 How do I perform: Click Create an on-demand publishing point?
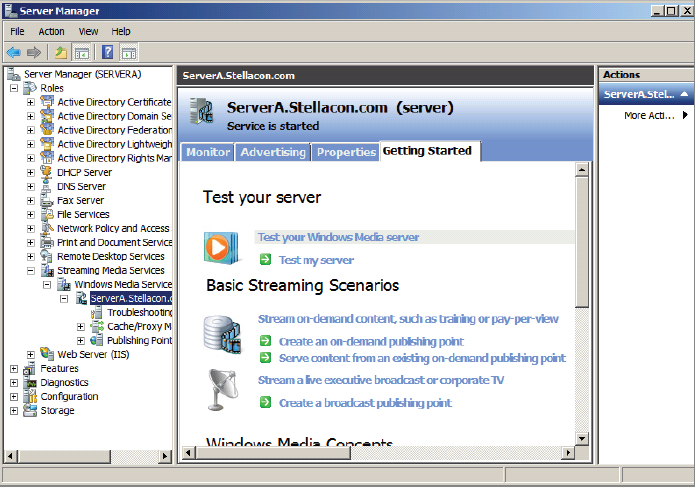click(x=371, y=342)
